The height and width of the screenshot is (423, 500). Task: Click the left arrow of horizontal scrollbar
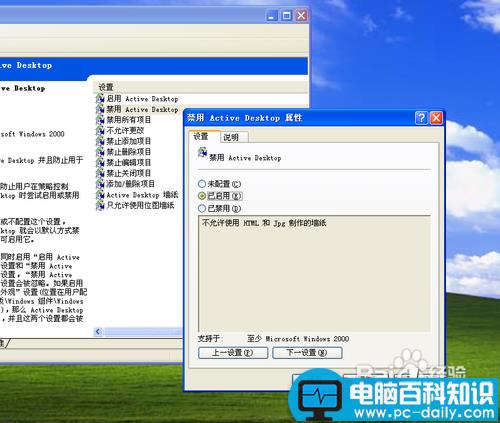tap(98, 332)
